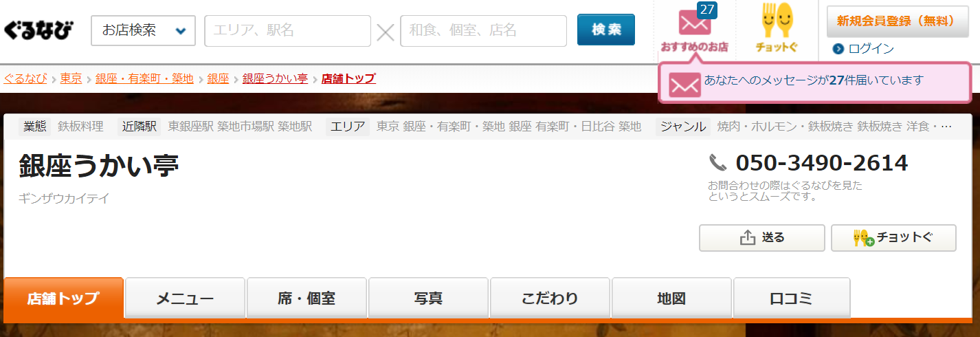The image size is (980, 337).
Task: Switch to the 写真 tab
Action: 428,298
